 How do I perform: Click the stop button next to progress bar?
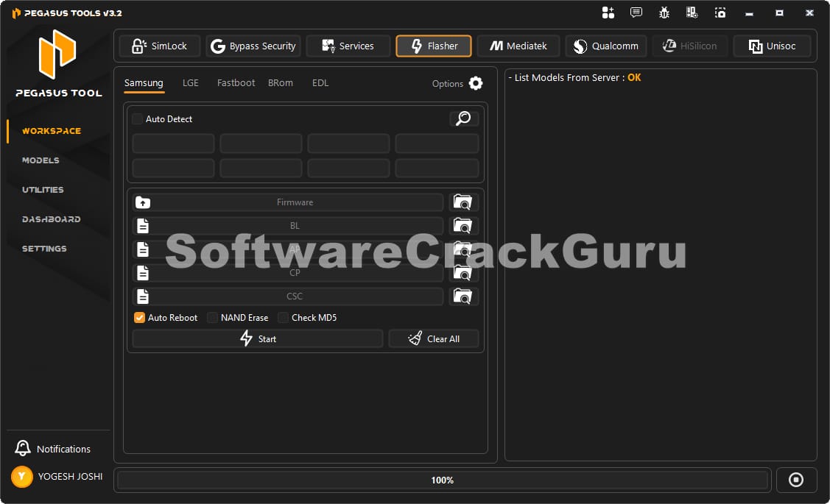795,480
